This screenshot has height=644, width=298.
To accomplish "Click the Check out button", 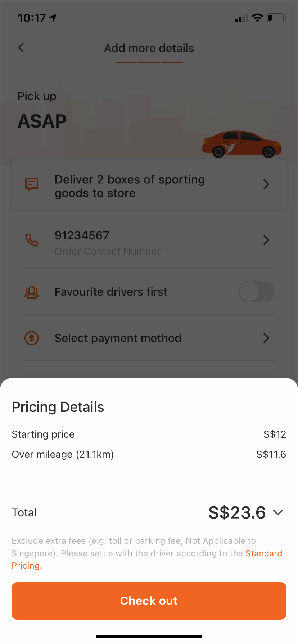I will [149, 601].
